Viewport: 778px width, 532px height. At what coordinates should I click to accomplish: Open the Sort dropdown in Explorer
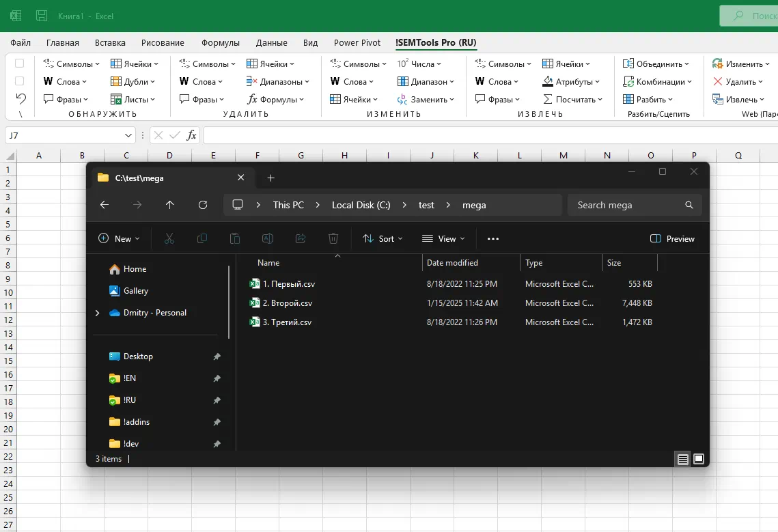tap(383, 239)
